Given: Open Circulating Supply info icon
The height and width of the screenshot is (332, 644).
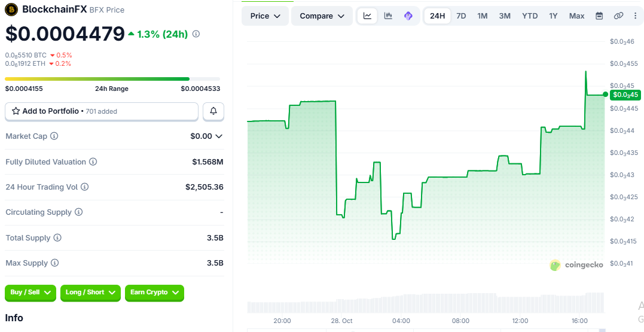Looking at the screenshot, I should click(78, 212).
